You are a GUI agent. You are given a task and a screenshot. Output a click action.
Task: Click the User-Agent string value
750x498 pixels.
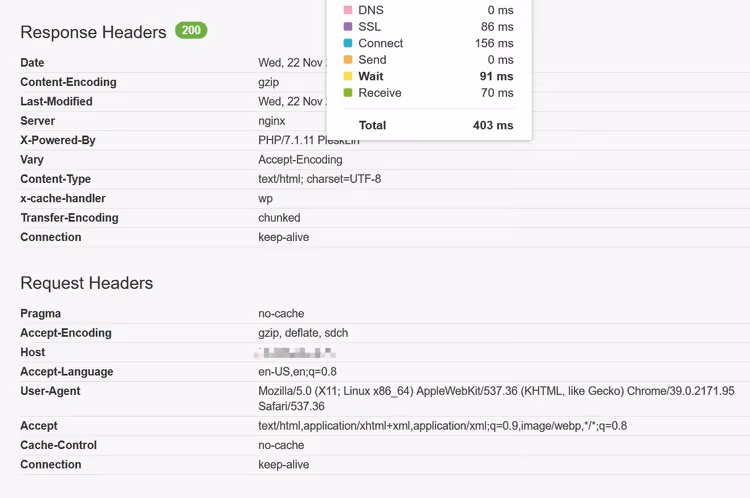[x=496, y=398]
